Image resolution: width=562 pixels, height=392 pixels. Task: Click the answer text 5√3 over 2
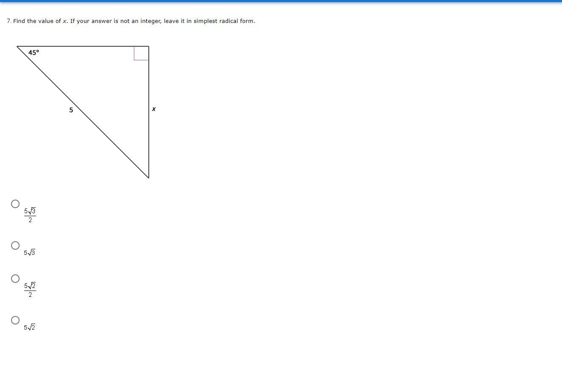[x=30, y=215]
